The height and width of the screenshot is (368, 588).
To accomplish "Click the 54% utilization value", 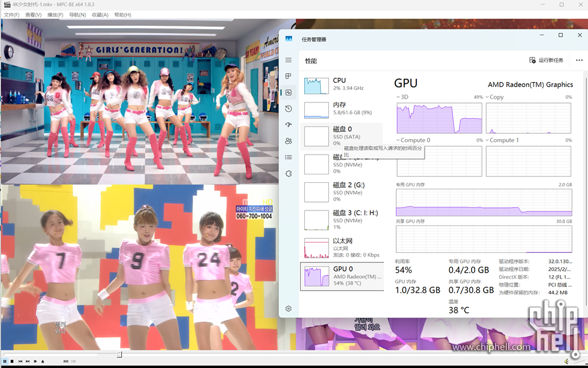I will click(x=403, y=270).
